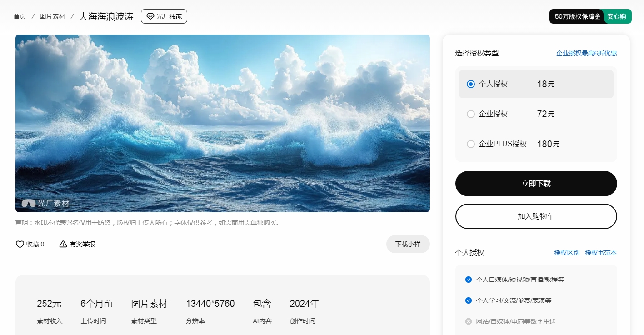Screen dimensions: 644x335
Task: Click the green 安心购 label
Action: click(617, 16)
